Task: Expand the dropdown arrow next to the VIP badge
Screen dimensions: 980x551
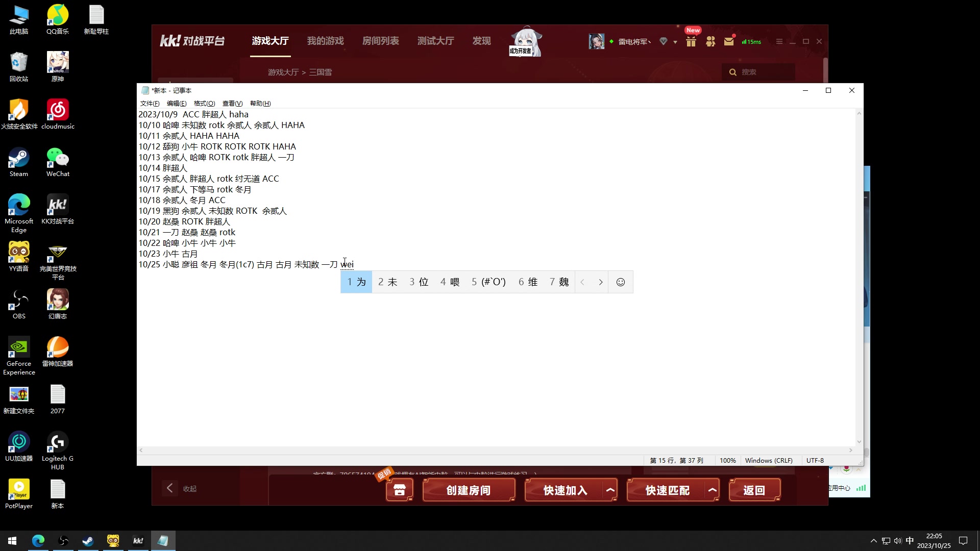Action: click(675, 42)
